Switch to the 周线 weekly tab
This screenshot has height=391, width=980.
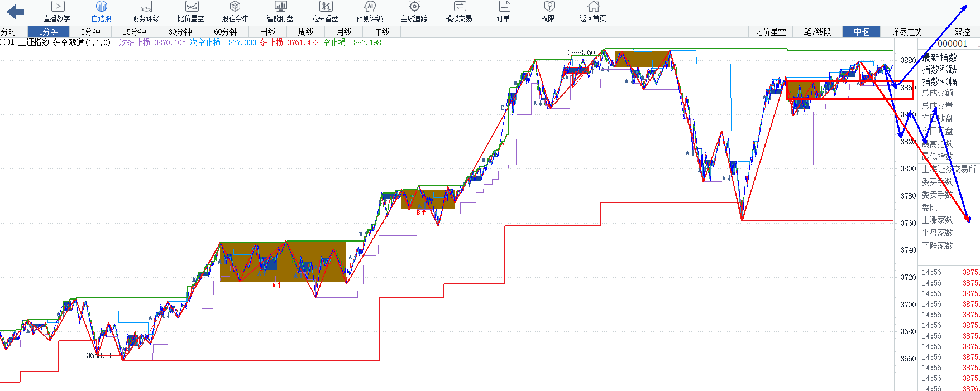(306, 32)
